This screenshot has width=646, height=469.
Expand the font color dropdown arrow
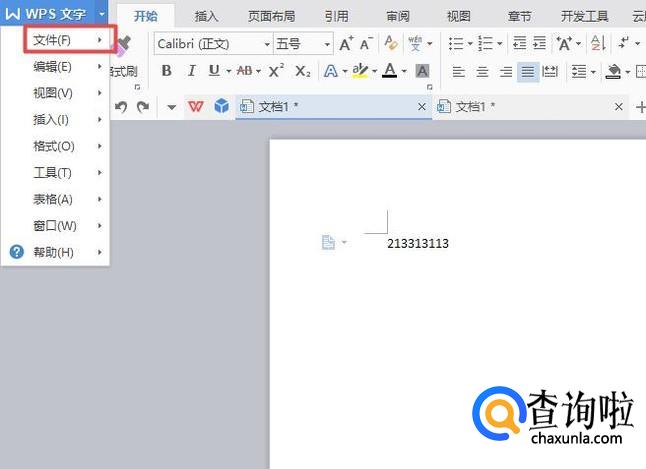click(404, 71)
